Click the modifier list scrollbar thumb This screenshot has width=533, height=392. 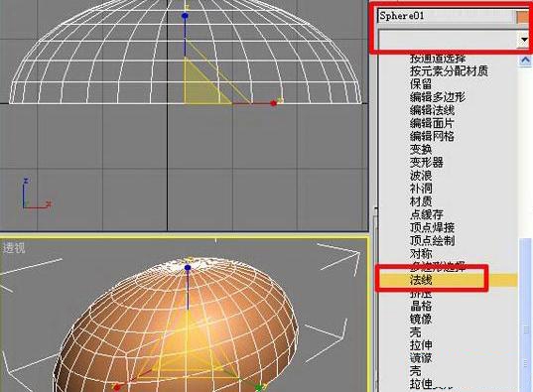(525, 315)
